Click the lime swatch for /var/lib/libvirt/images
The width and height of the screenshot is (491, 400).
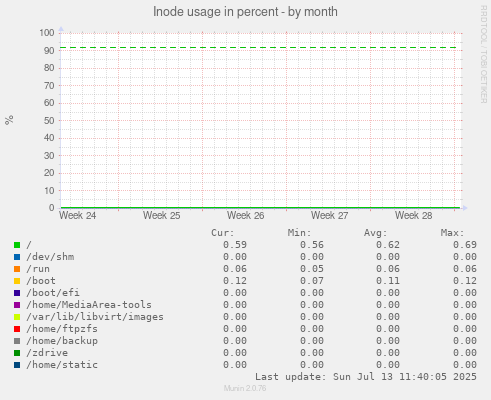[17, 317]
